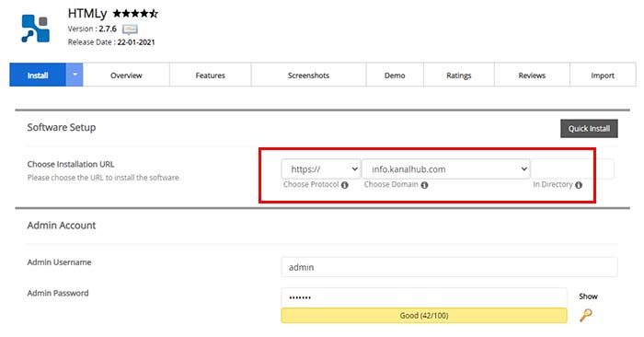Open the info icon beside Choose Domain
This screenshot has width=644, height=337.
click(x=424, y=185)
